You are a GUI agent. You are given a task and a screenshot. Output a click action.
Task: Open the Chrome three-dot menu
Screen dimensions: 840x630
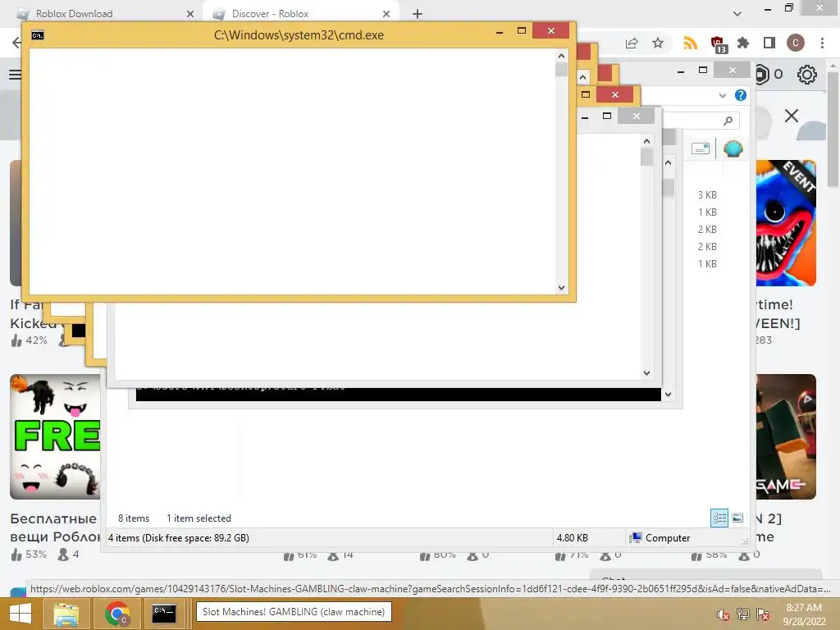click(822, 43)
